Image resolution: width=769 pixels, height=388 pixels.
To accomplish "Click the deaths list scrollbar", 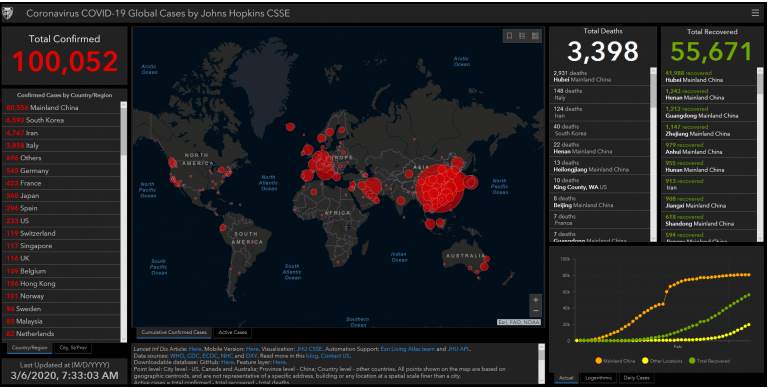I will pyautogui.click(x=653, y=154).
